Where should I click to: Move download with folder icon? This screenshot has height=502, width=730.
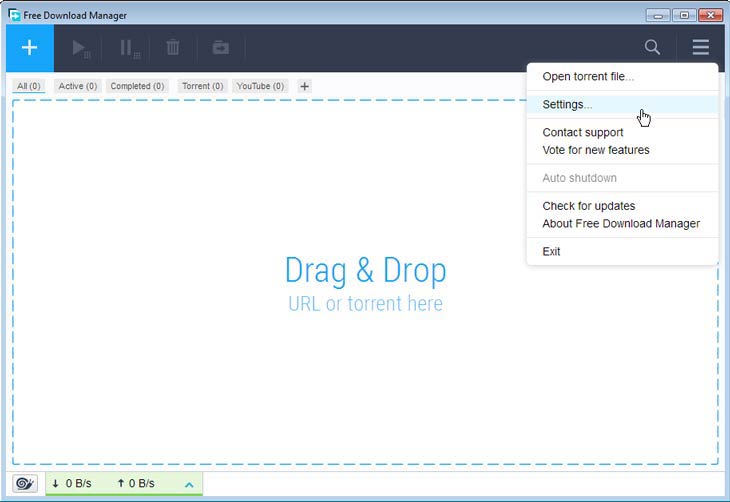click(x=221, y=47)
